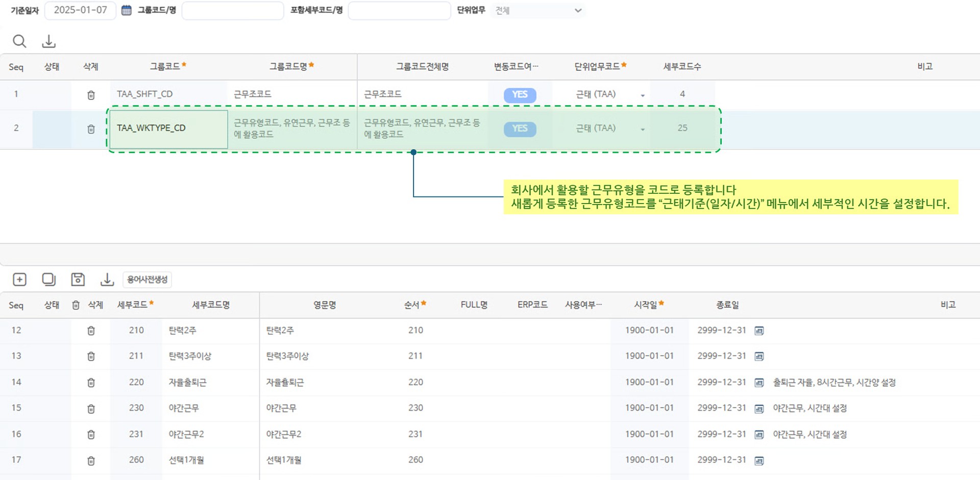Click trash icon for 탄력2주 row

coord(91,331)
